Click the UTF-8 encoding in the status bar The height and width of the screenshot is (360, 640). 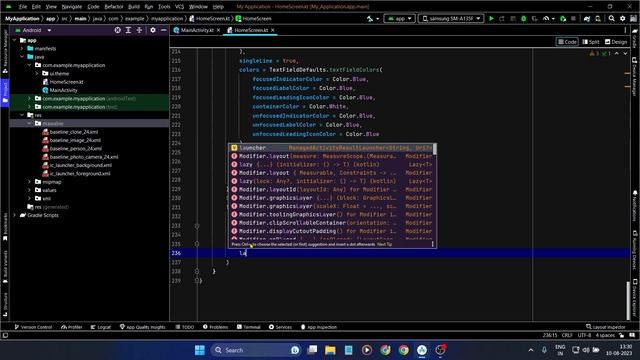point(584,335)
